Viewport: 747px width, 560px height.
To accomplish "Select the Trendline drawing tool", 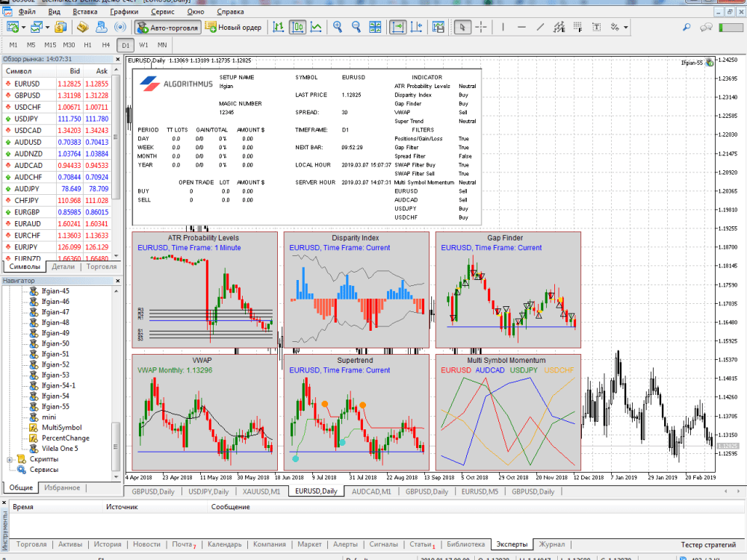I will [540, 27].
